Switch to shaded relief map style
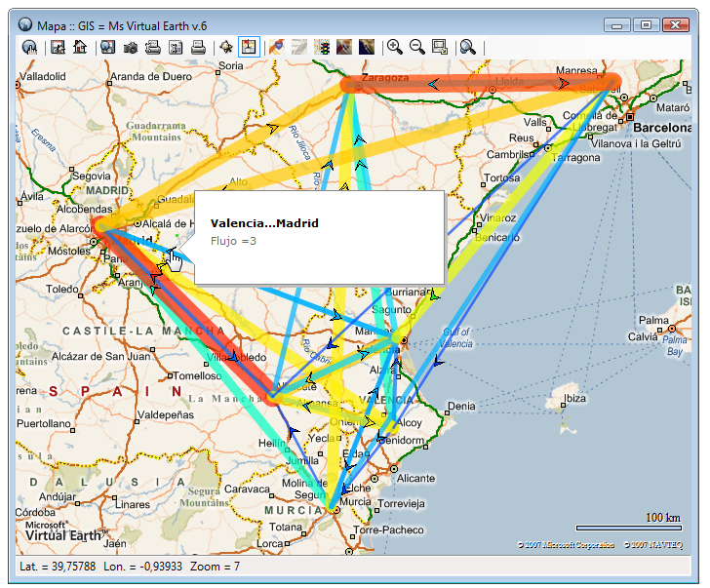Viewport: 710px width, 588px height. 298,47
